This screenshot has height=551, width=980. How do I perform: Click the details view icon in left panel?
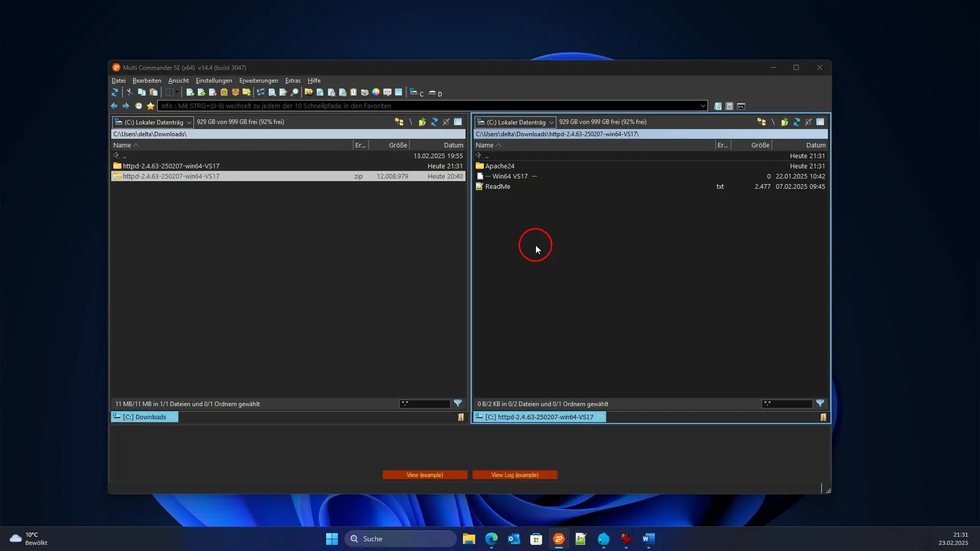(458, 122)
